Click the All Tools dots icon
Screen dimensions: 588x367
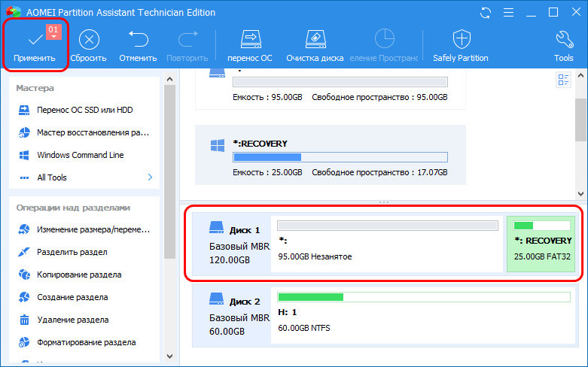tap(24, 178)
